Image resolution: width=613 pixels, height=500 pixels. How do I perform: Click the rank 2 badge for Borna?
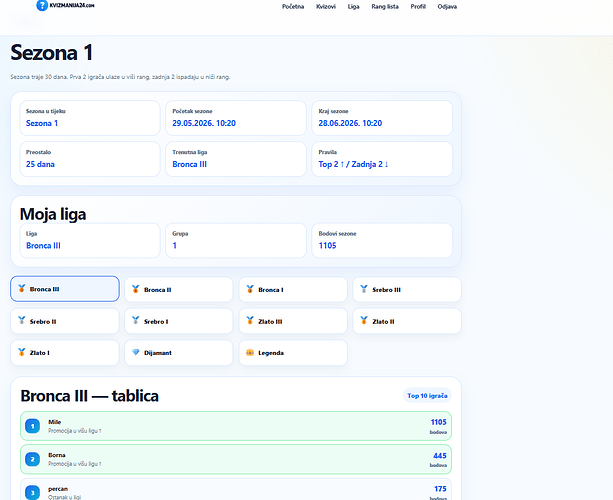click(32, 459)
